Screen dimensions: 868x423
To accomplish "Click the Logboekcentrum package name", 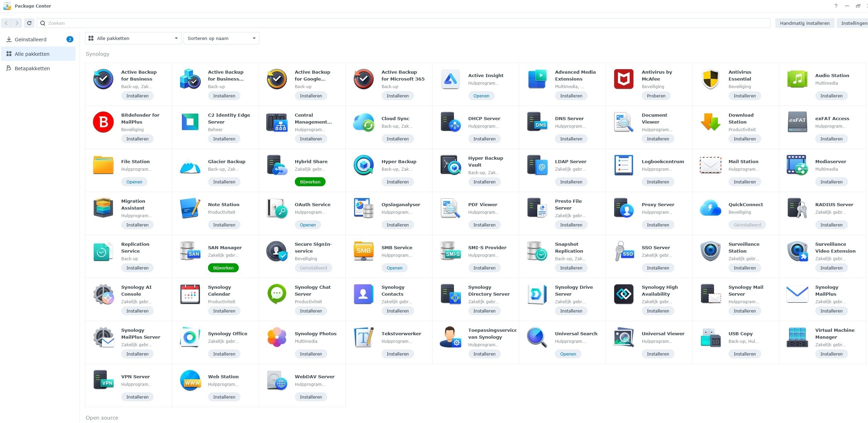I will tap(663, 161).
